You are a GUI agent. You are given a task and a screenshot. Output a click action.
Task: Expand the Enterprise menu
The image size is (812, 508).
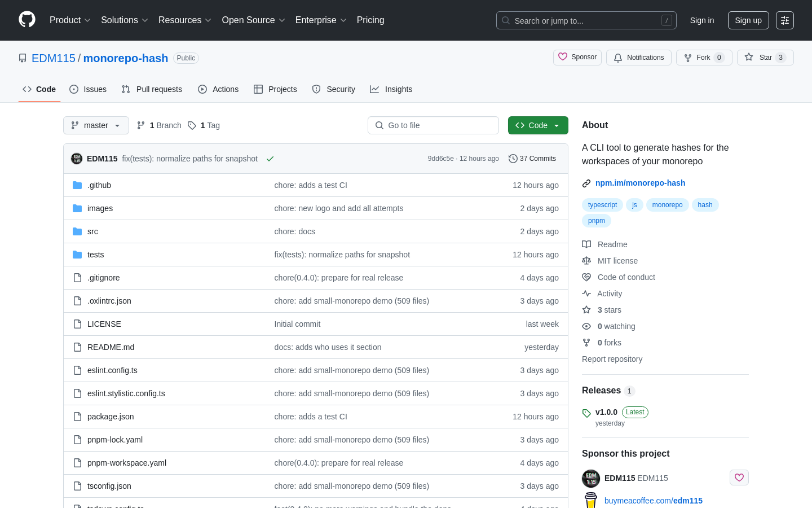coord(321,20)
